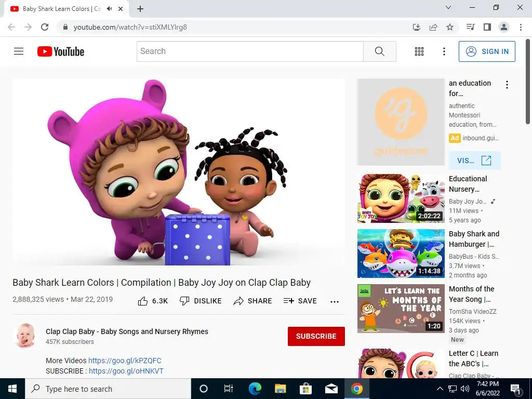
Task: Open the YouTube apps grid icon
Action: [419, 51]
